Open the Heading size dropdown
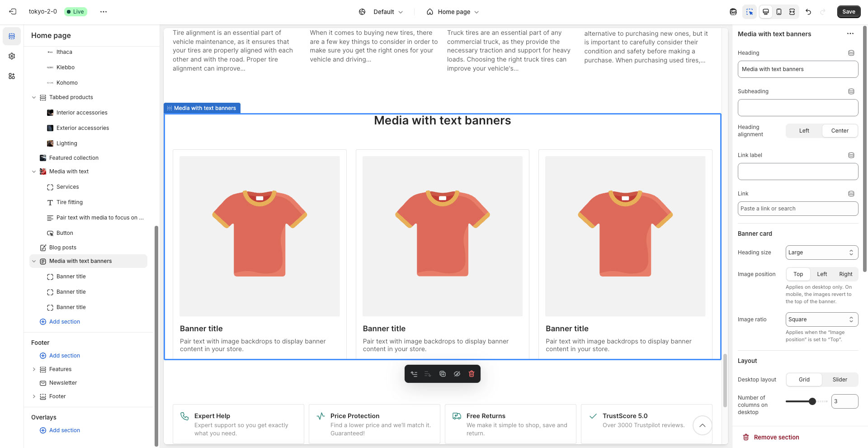 tap(821, 253)
